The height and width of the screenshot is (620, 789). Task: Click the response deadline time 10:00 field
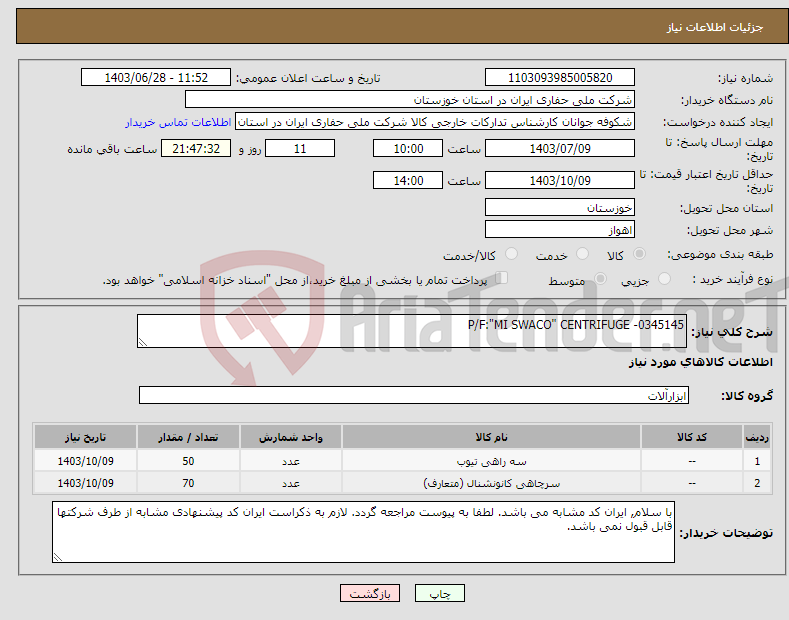(x=408, y=148)
